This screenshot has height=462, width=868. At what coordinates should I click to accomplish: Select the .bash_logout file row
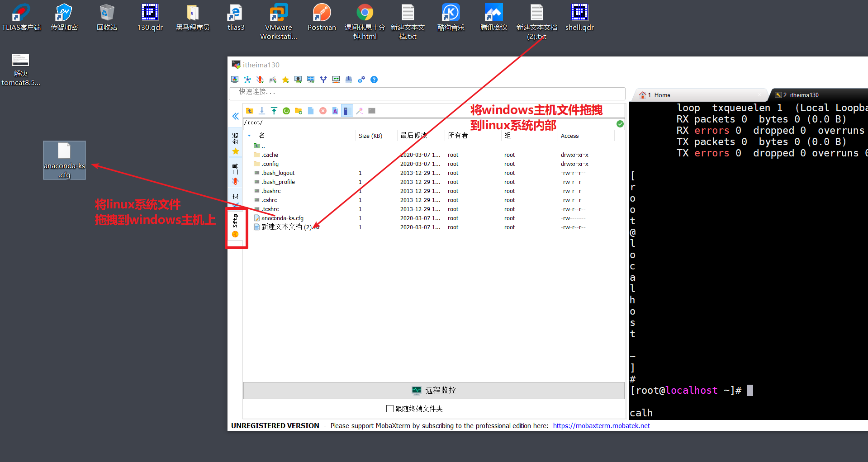433,173
